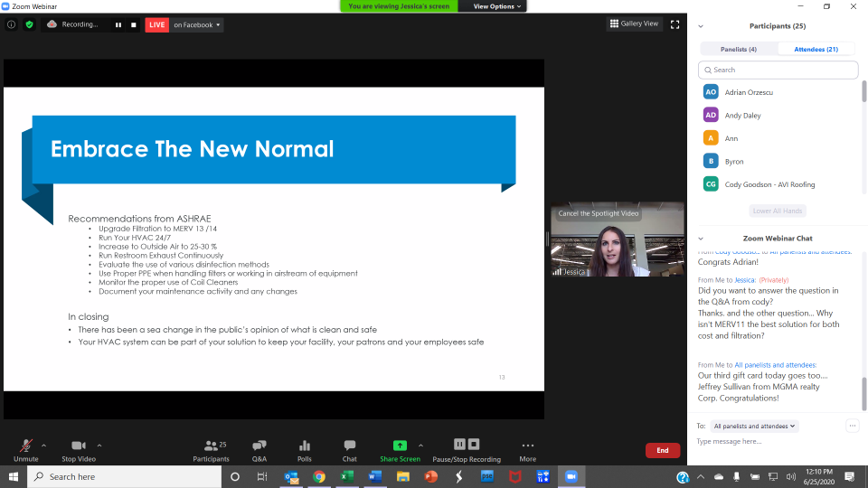Switch to the Attendees (21) tab
Viewport: 868px width, 488px height.
point(816,49)
